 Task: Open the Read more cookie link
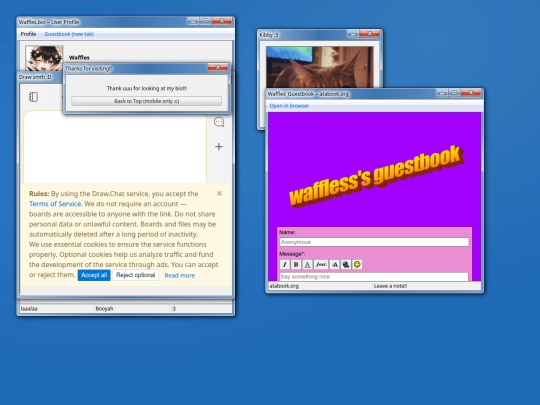click(x=180, y=276)
